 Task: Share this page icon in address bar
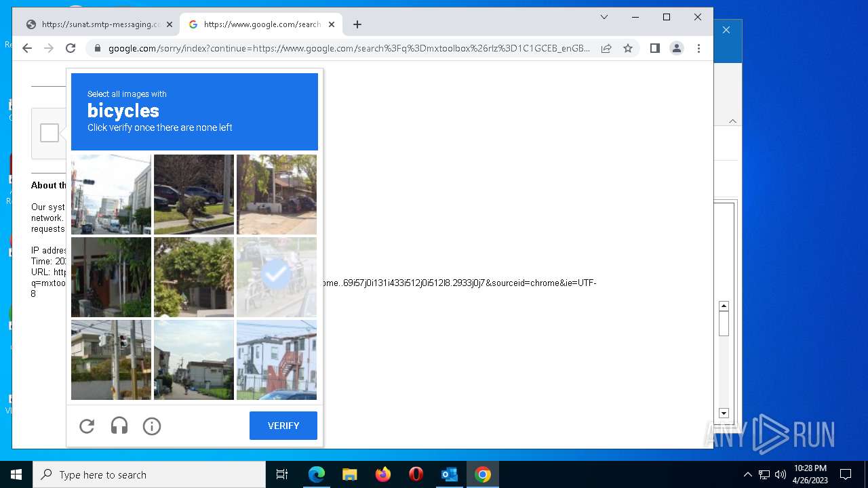coord(606,48)
